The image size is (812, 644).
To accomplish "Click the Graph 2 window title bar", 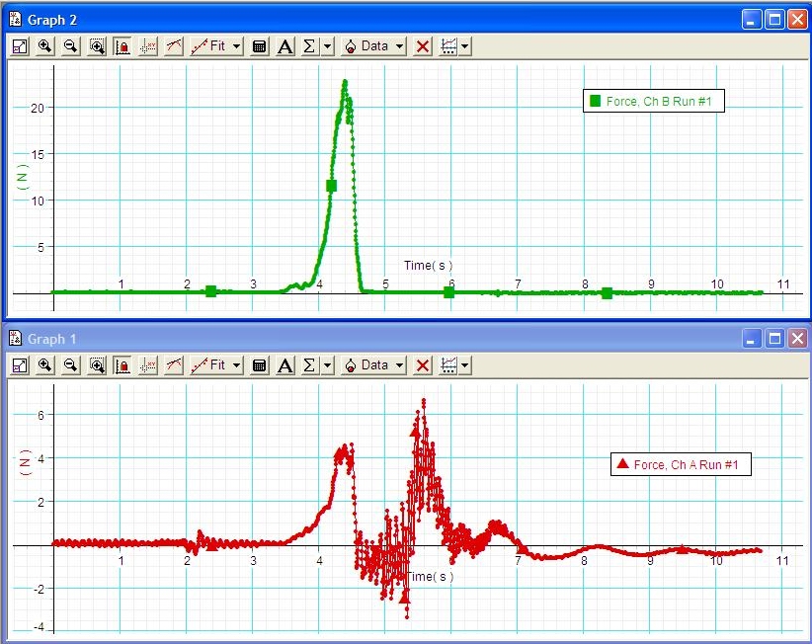I will (x=406, y=20).
